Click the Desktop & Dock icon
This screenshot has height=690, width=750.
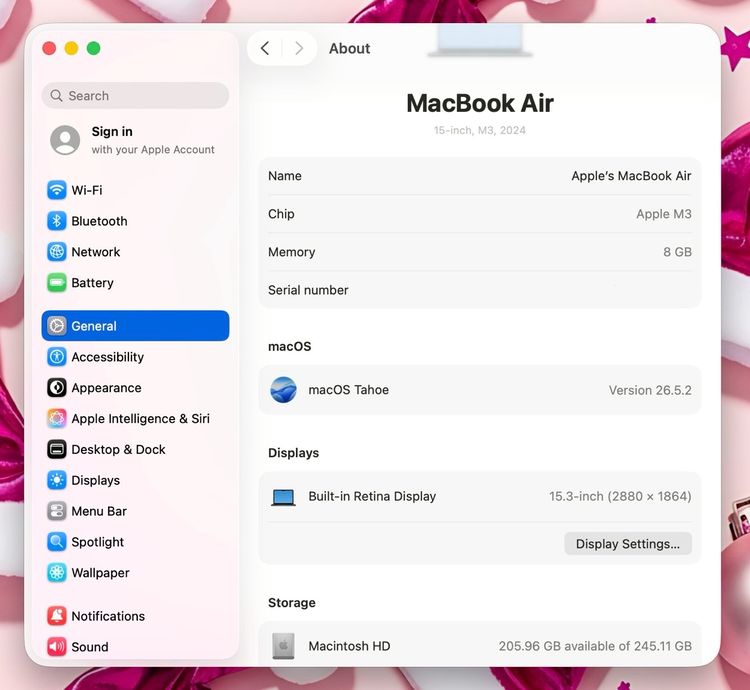tap(56, 449)
